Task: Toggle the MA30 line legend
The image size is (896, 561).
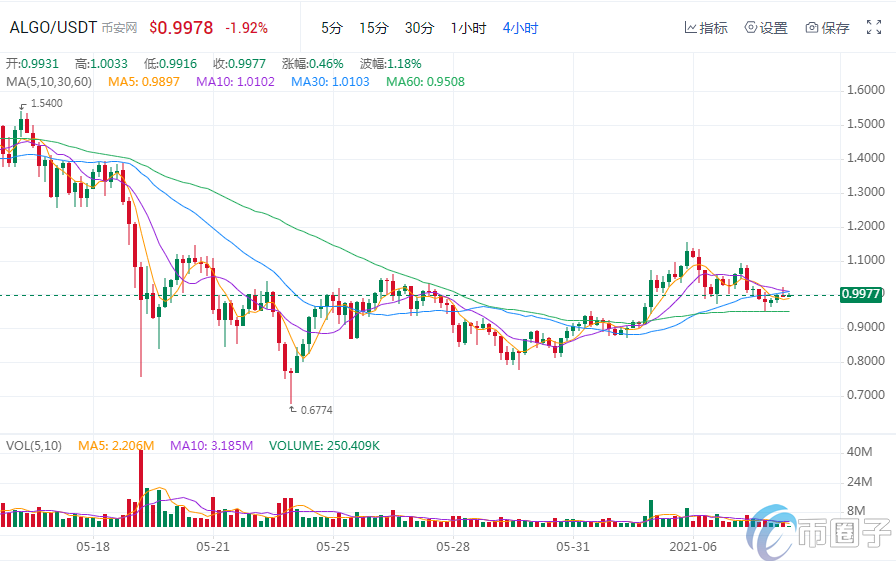Action: pos(331,80)
